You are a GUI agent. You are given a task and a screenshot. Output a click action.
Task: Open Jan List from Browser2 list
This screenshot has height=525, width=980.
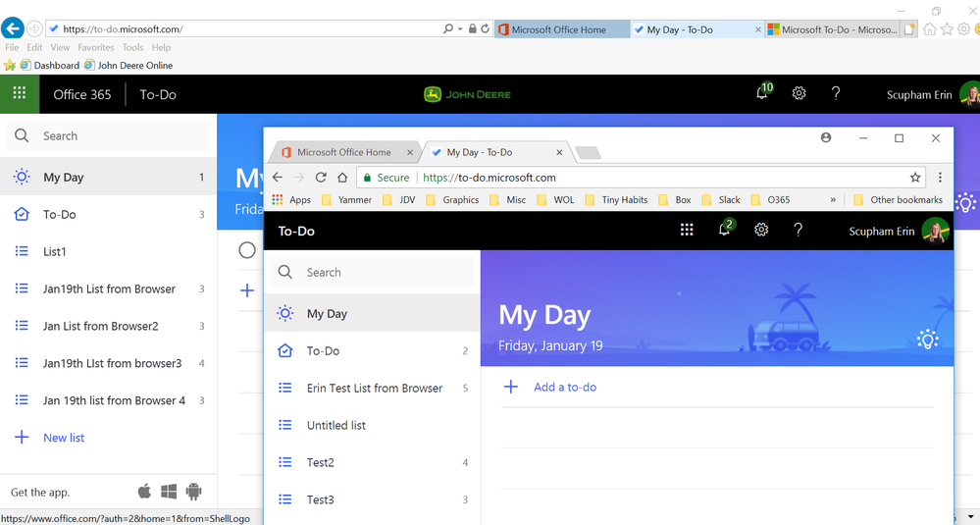(x=108, y=326)
